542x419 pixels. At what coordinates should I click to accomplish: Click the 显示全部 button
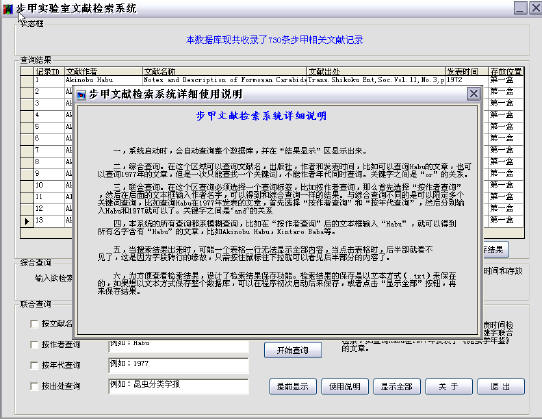click(397, 387)
